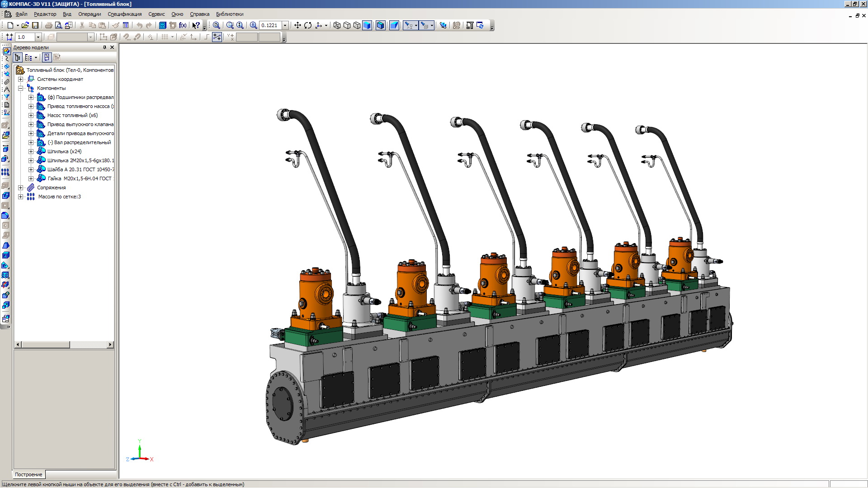
Task: Select the Rotate view tool
Action: coord(308,25)
